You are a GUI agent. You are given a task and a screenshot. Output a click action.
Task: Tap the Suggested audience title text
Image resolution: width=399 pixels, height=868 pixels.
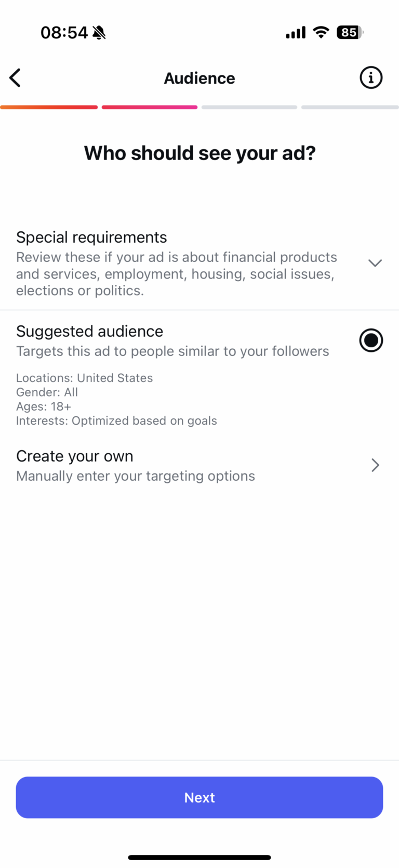(x=89, y=332)
